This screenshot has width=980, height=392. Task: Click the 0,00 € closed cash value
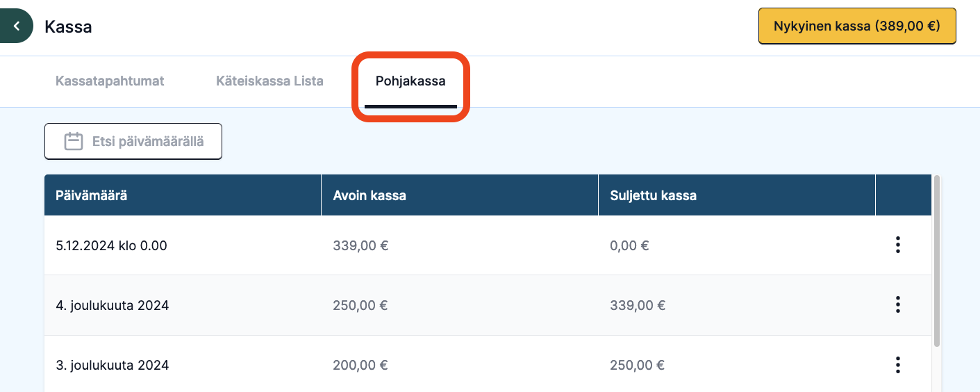pos(629,245)
